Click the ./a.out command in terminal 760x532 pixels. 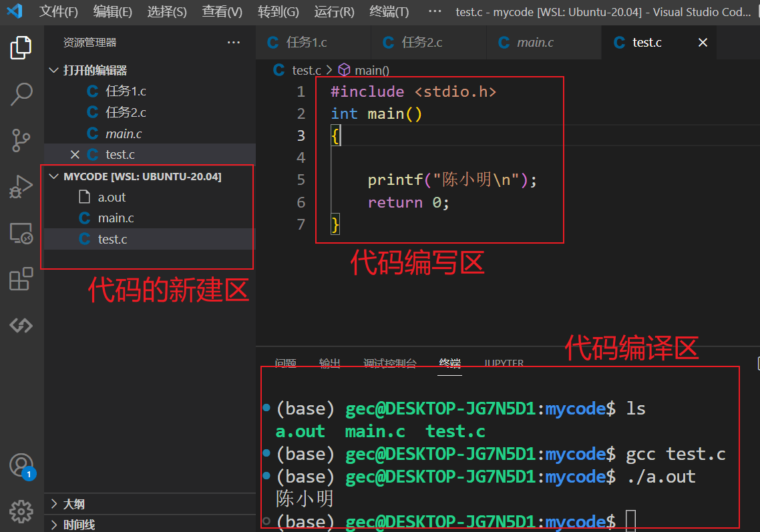point(661,477)
